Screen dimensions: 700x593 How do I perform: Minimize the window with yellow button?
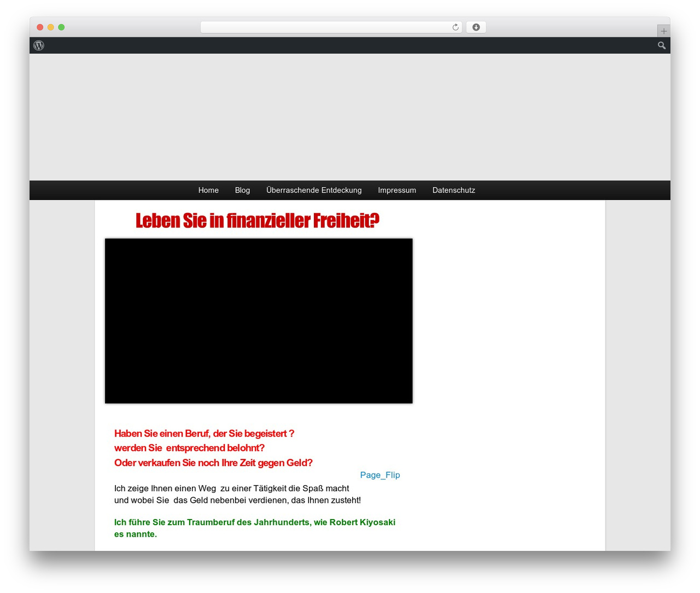pos(51,27)
